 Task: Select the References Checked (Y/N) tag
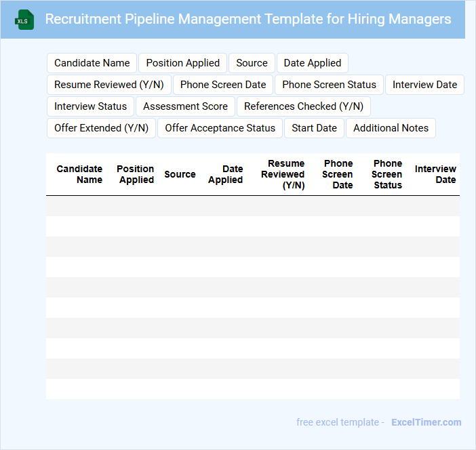click(303, 106)
